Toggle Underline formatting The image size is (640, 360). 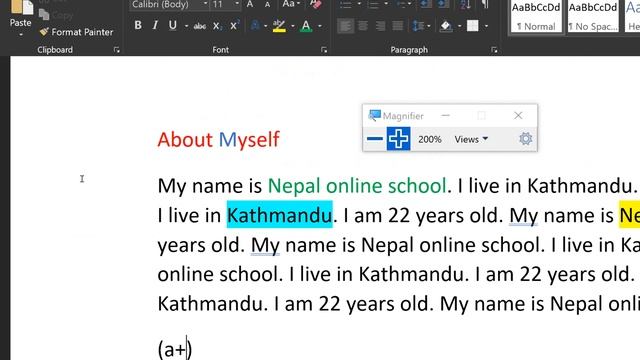pos(173,25)
